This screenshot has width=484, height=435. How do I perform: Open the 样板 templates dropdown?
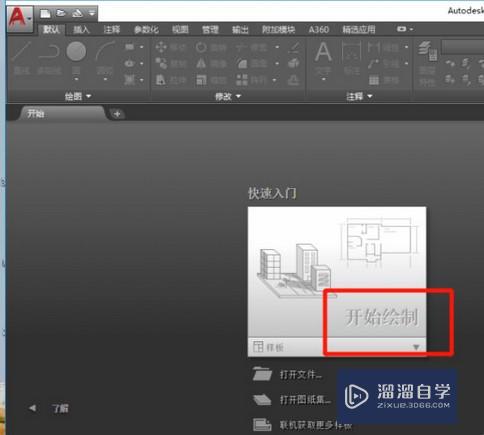point(337,347)
